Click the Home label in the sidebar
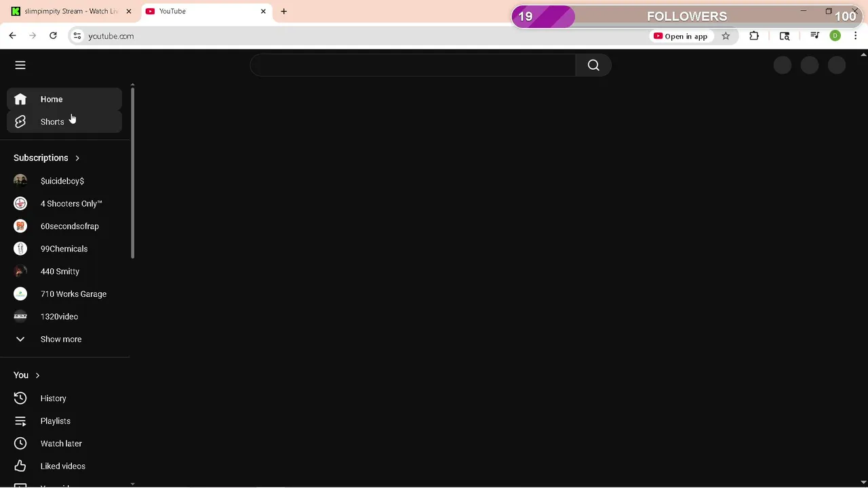This screenshot has height=488, width=868. pos(52,99)
